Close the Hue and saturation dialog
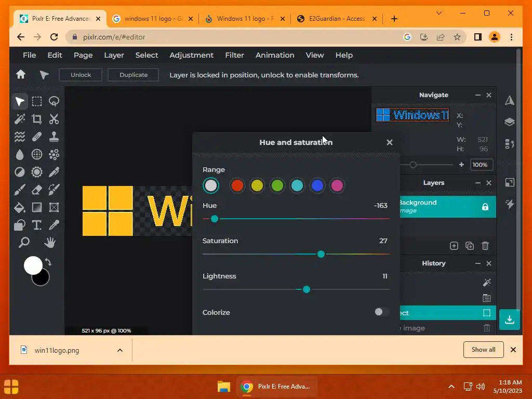The height and width of the screenshot is (399, 532). tap(390, 142)
